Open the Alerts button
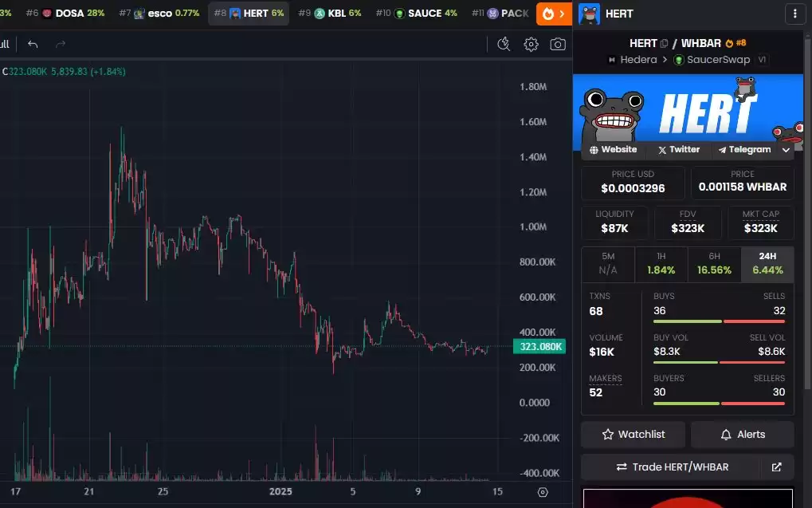 tap(742, 435)
